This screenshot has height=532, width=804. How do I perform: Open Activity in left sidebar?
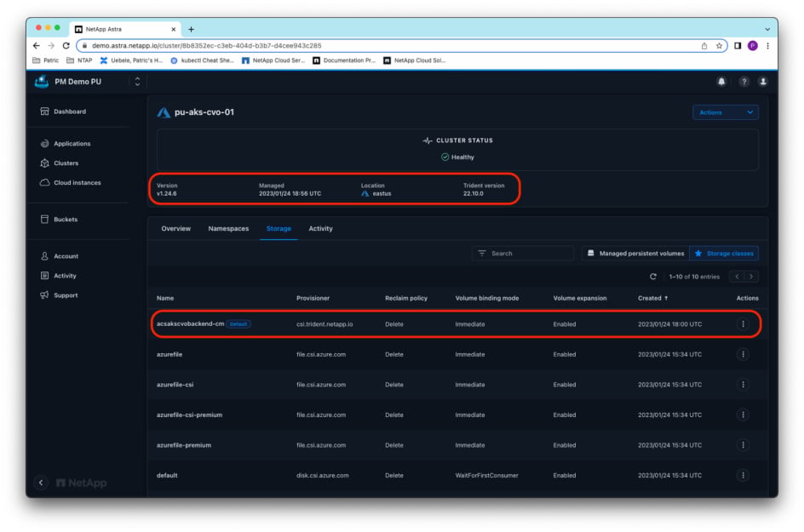click(58, 276)
